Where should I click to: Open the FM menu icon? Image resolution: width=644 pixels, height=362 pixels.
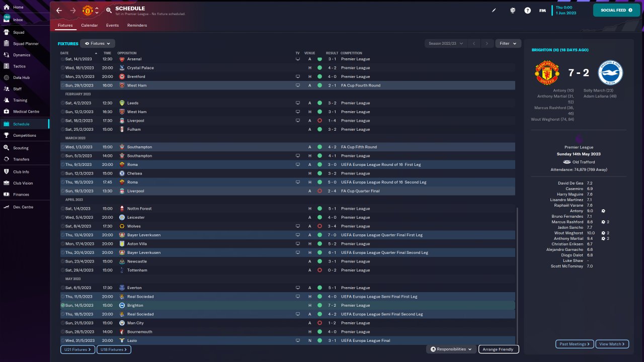coord(542,10)
